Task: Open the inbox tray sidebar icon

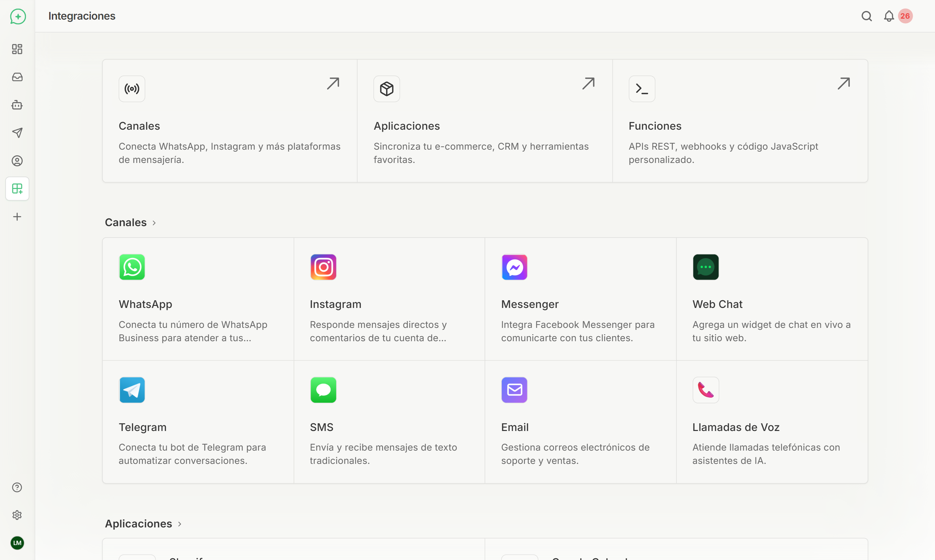Action: (x=17, y=77)
